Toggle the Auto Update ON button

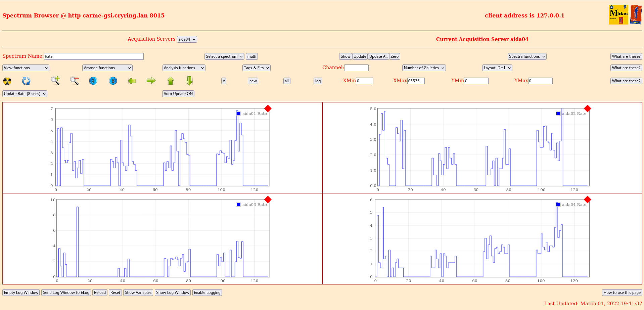pos(178,94)
